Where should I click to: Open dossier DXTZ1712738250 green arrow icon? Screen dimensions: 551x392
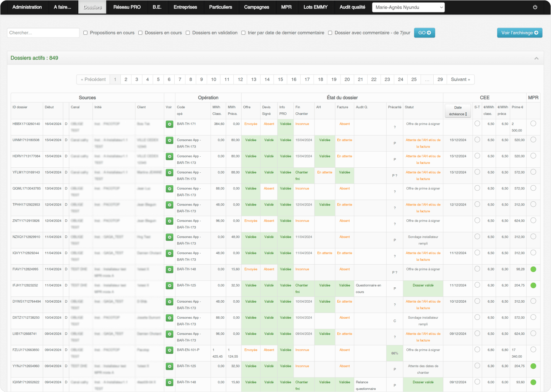click(x=169, y=318)
